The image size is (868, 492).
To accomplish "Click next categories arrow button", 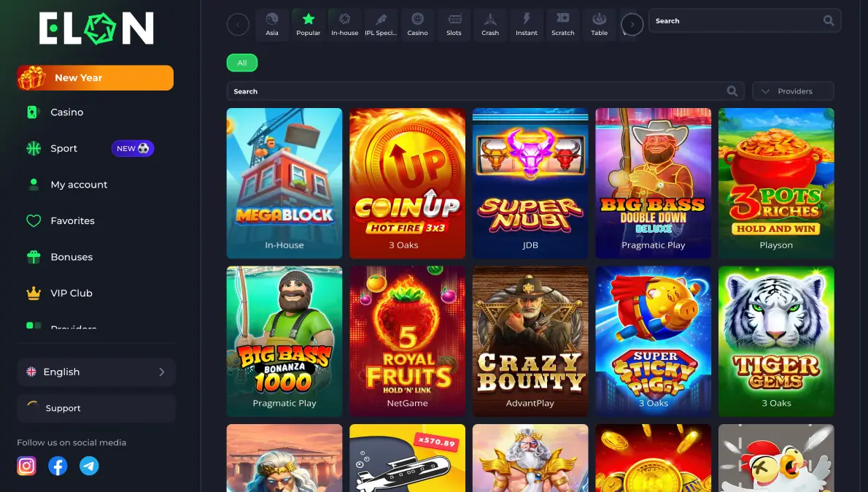I will 632,24.
